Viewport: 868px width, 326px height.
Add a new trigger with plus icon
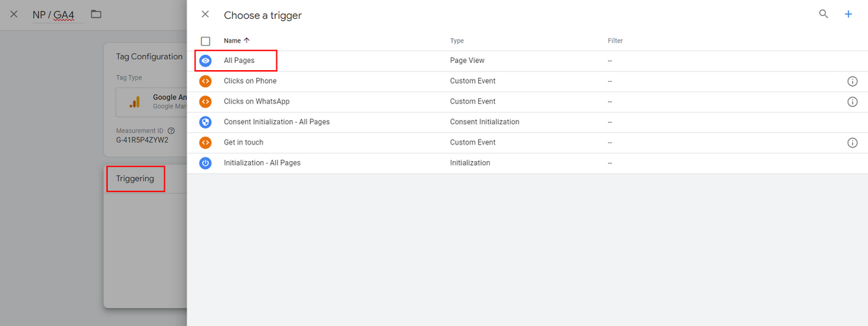tap(848, 14)
